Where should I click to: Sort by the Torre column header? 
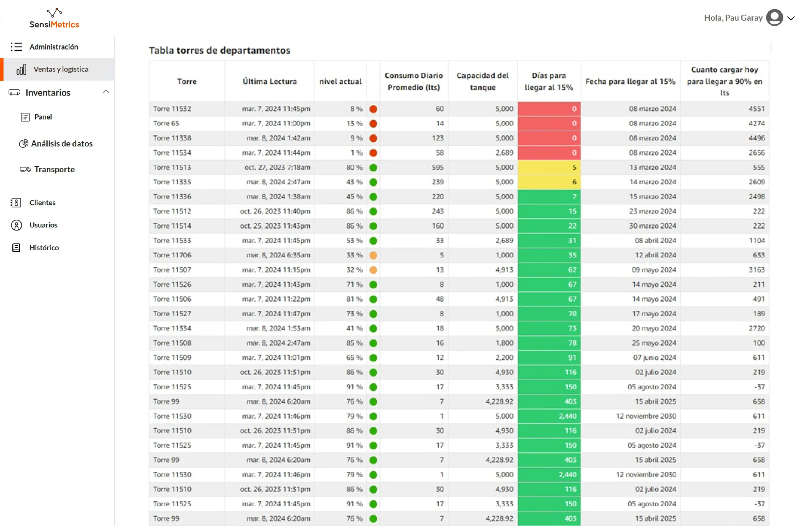[x=187, y=81]
